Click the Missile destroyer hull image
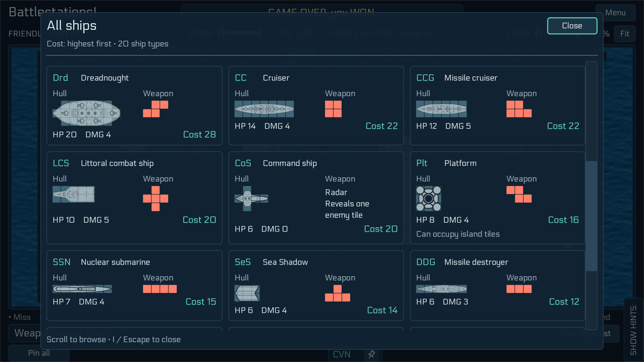Image resolution: width=644 pixels, height=362 pixels. (441, 289)
